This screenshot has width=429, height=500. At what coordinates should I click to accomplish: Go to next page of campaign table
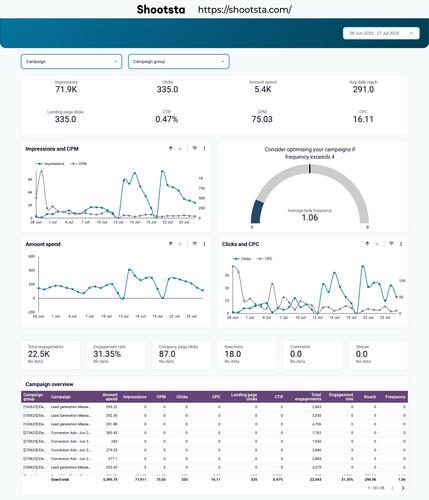click(x=403, y=488)
